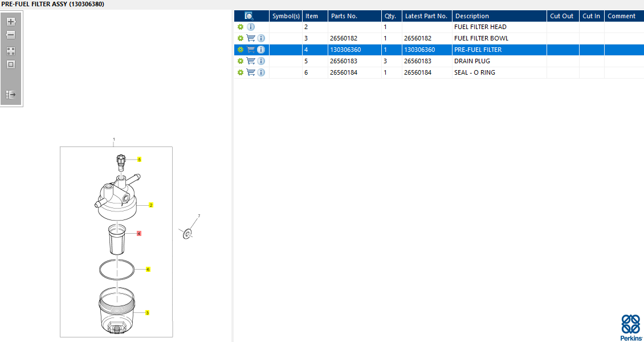Select part number 130306360 in Parts No. column

point(345,50)
